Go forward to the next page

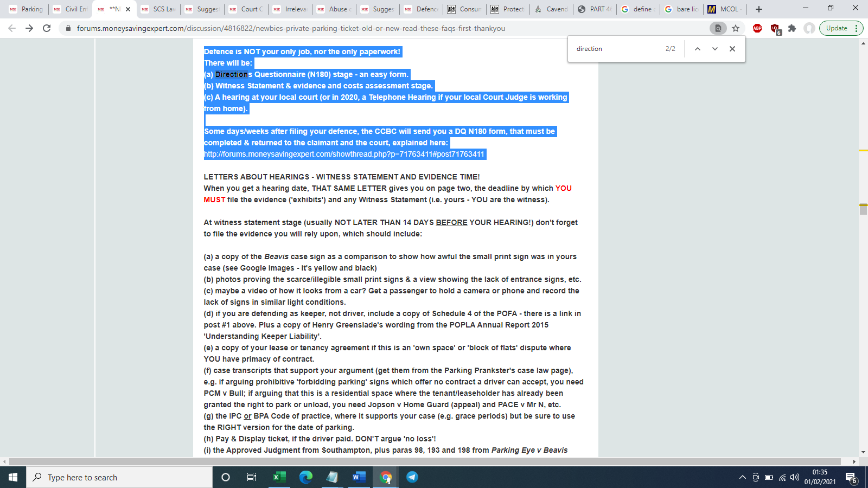29,28
